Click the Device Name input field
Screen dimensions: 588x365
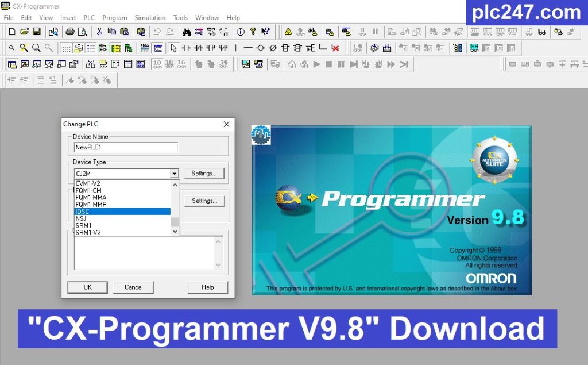point(126,147)
